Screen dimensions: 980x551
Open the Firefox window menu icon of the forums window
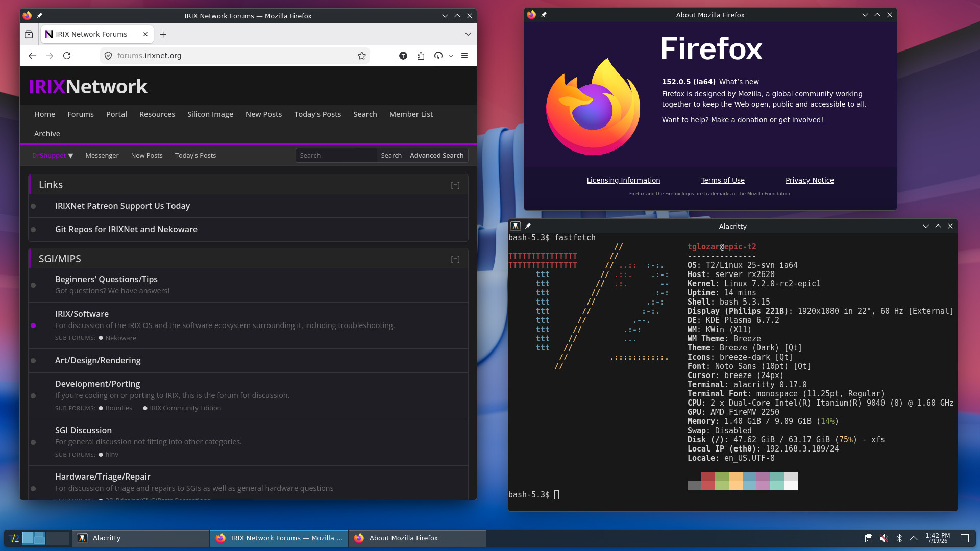(x=27, y=16)
